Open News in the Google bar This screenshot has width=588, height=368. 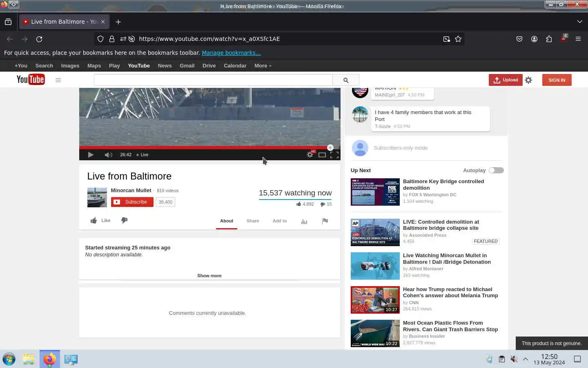pos(165,65)
